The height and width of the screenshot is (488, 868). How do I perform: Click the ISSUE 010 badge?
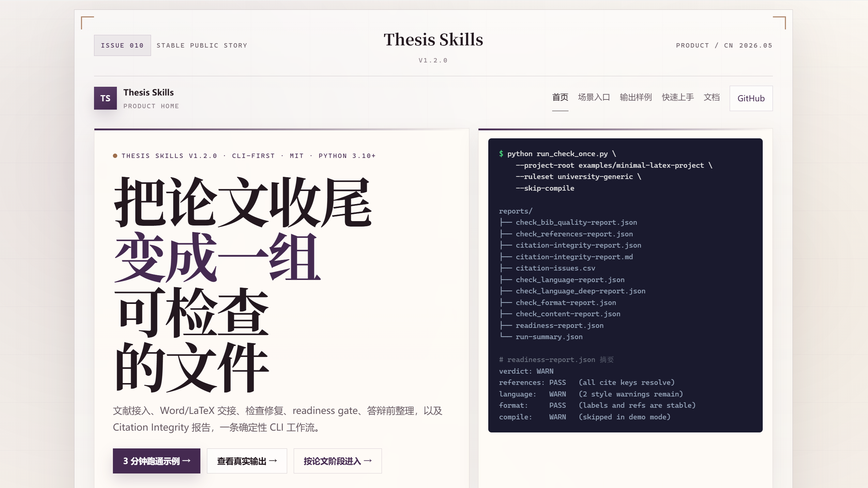coord(122,45)
